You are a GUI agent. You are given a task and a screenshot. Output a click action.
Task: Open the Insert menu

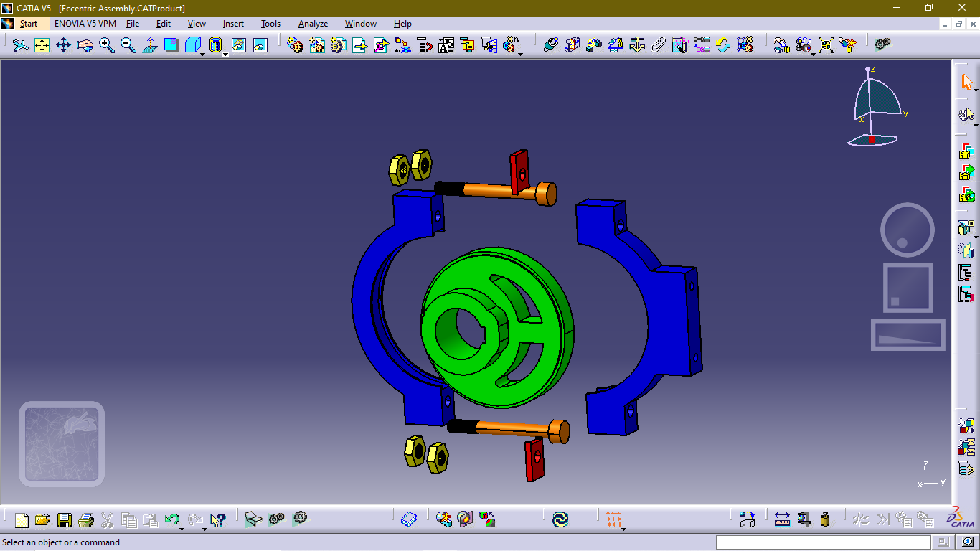point(232,23)
